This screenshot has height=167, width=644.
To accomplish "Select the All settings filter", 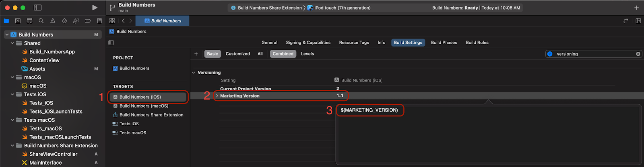I will (x=260, y=54).
